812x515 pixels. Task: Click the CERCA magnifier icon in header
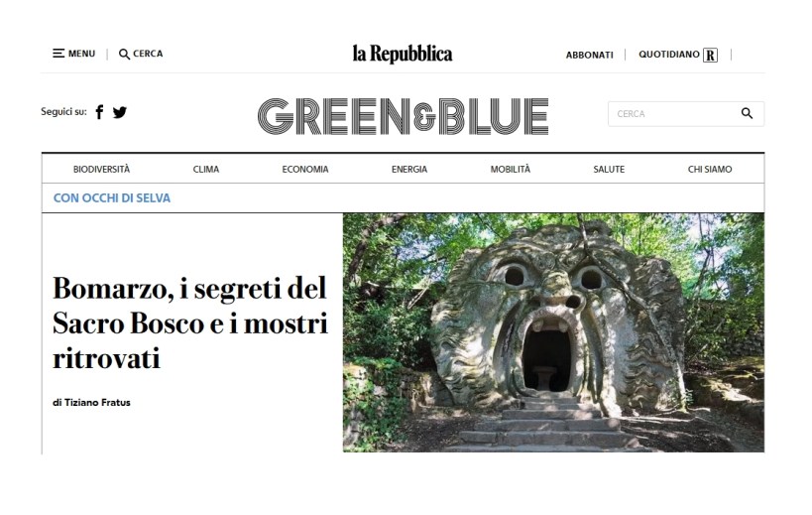(124, 54)
